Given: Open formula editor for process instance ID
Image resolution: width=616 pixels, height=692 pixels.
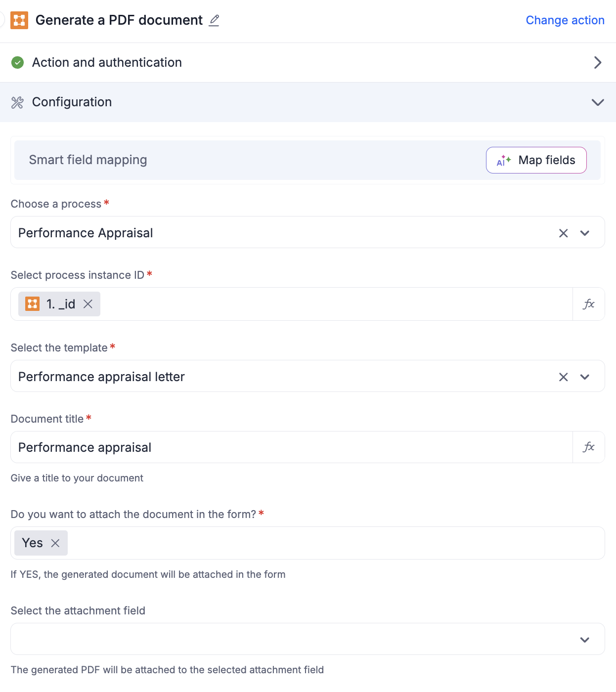Looking at the screenshot, I should click(x=588, y=304).
